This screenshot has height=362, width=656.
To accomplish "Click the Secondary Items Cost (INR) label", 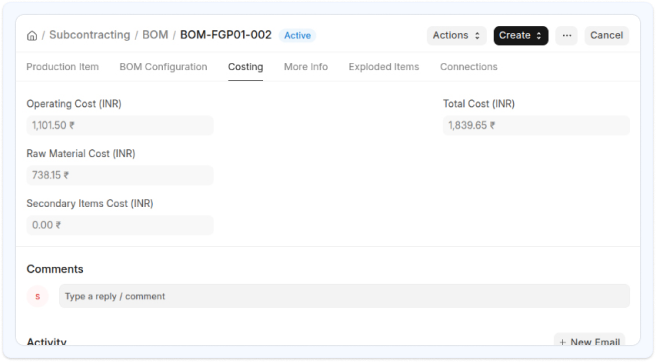I will point(90,203).
